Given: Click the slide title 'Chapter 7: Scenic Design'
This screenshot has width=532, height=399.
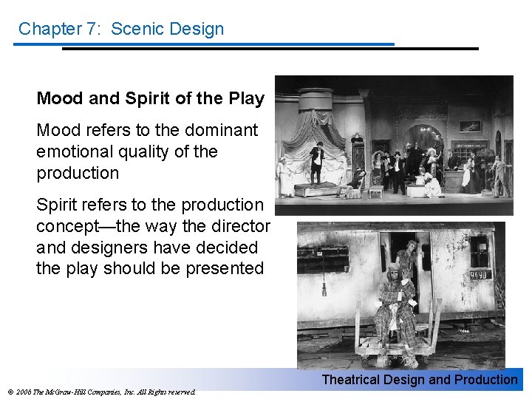Looking at the screenshot, I should [121, 29].
